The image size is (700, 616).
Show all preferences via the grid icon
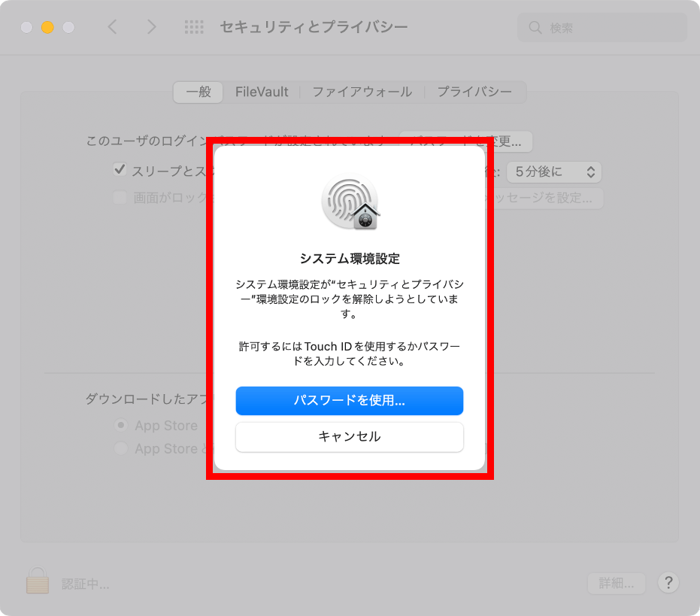tap(194, 27)
